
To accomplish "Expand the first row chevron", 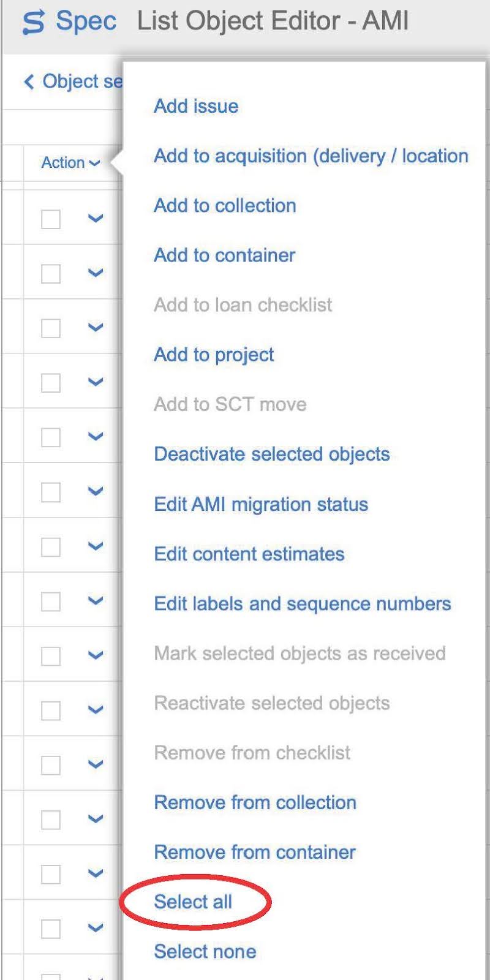I will (x=95, y=219).
